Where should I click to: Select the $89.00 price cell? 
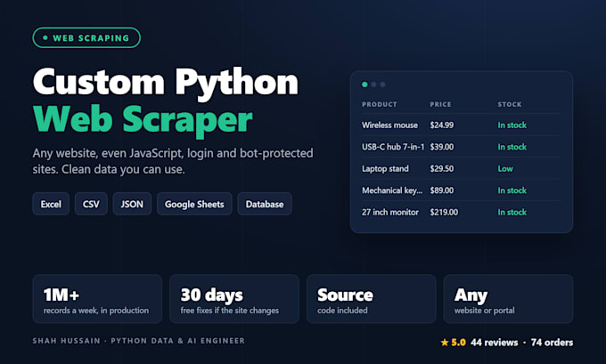[442, 190]
